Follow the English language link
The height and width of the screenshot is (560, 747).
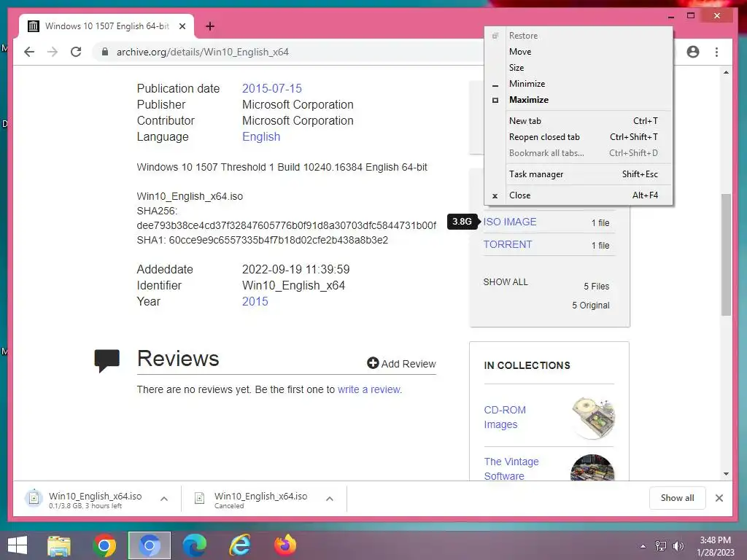pyautogui.click(x=261, y=136)
